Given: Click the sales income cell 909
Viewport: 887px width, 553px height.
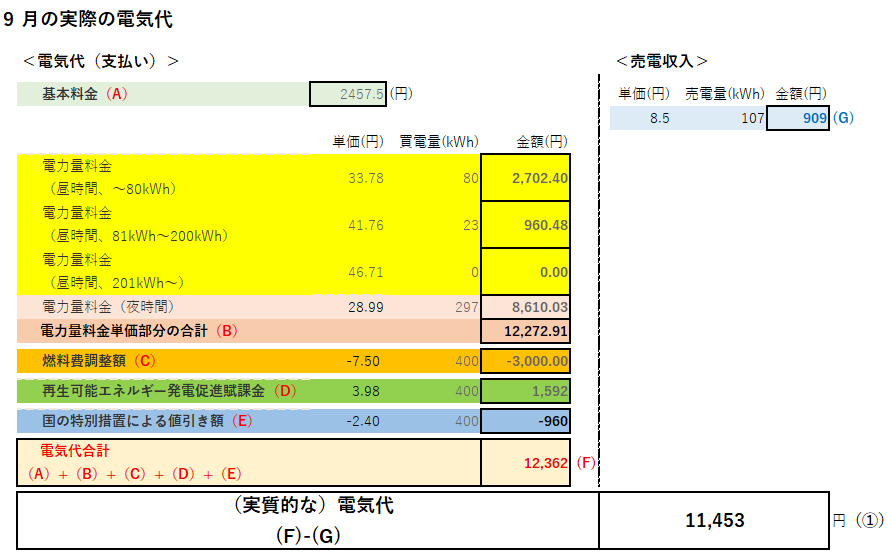Looking at the screenshot, I should coord(798,118).
